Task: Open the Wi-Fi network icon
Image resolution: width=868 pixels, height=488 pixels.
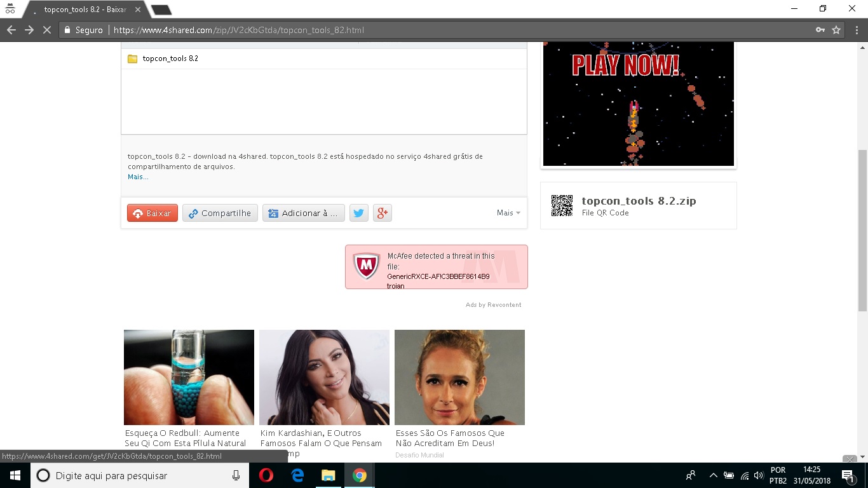Action: [744, 475]
